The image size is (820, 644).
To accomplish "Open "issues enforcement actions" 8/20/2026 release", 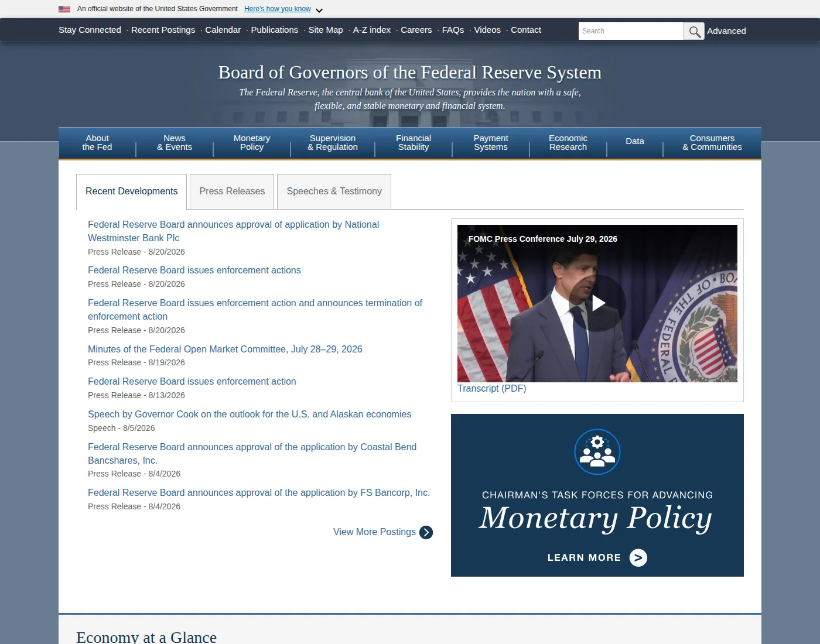I will coord(194,270).
